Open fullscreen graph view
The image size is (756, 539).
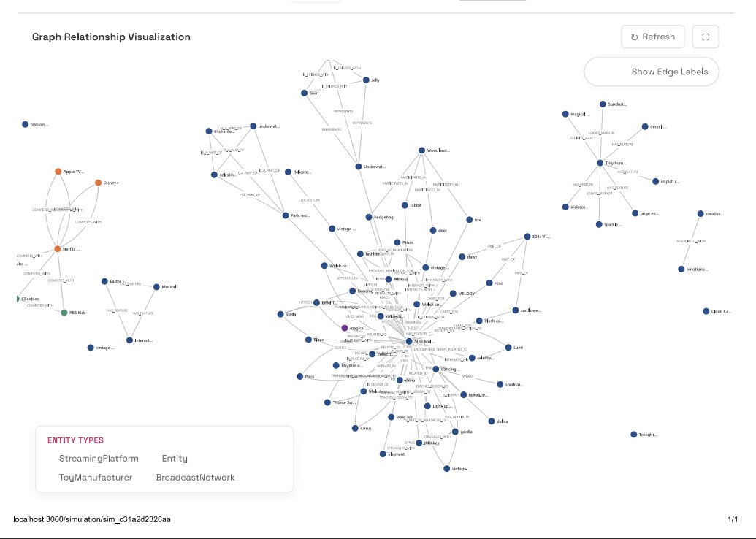[706, 37]
